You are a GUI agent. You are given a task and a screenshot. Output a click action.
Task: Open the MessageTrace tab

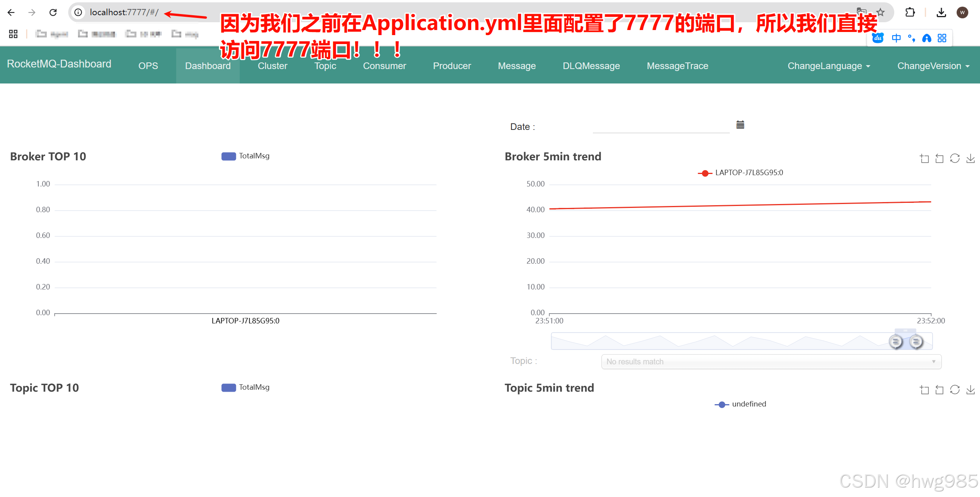[x=677, y=66]
